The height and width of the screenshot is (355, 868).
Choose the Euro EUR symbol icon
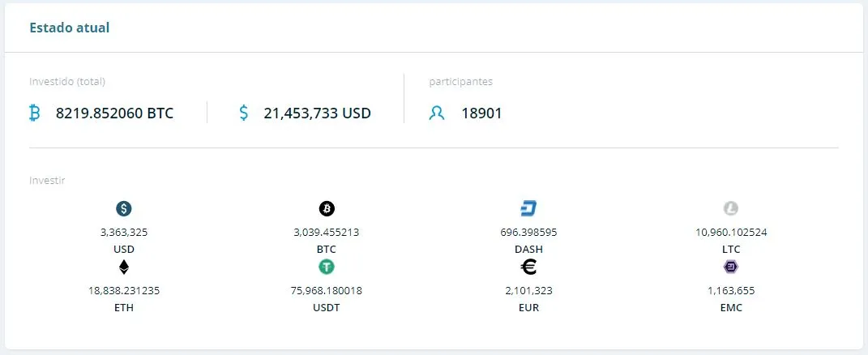pos(528,267)
